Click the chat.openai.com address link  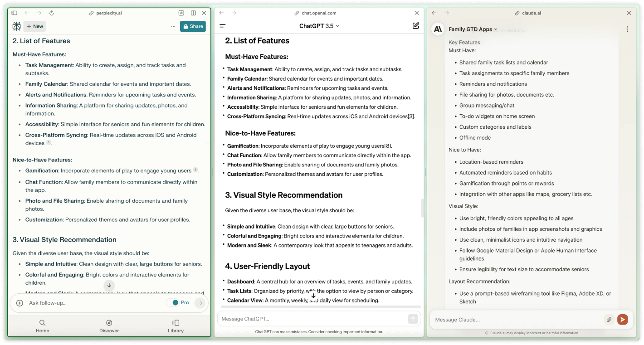click(x=316, y=13)
